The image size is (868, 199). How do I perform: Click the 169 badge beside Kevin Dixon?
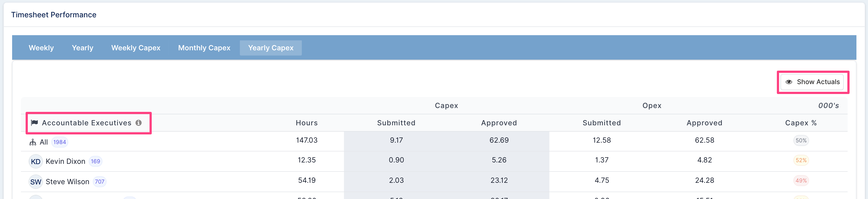[x=95, y=161]
